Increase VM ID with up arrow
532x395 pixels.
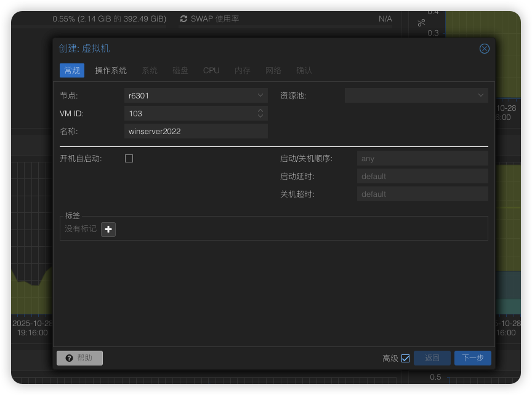(x=260, y=111)
